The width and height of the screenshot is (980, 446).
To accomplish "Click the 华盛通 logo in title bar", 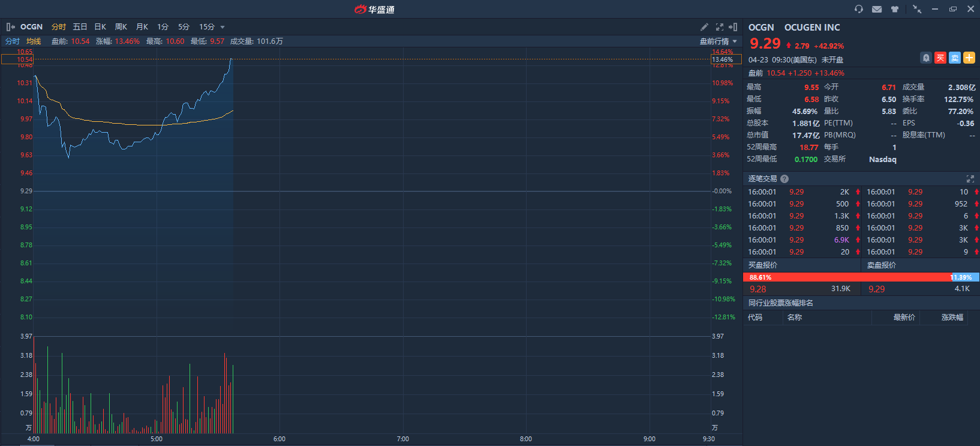I will (374, 9).
